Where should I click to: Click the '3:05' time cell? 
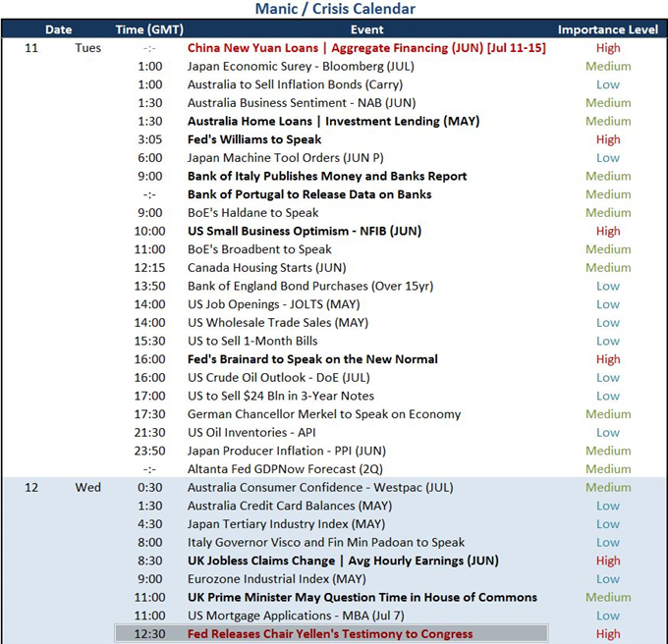pos(149,139)
